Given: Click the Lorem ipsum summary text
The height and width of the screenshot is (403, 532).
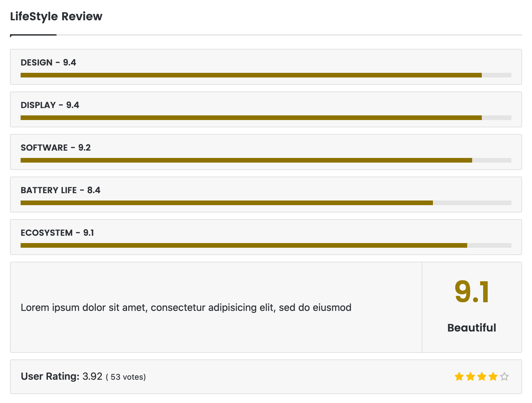Looking at the screenshot, I should pos(186,308).
